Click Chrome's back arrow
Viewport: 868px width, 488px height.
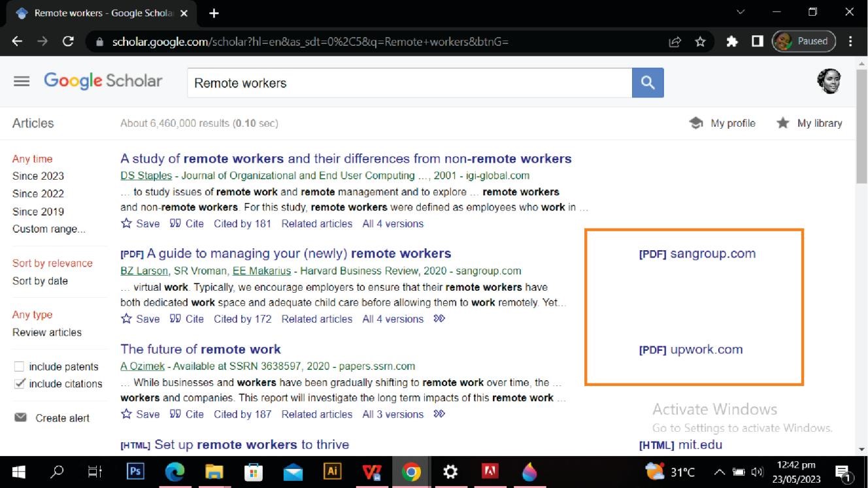pos(18,41)
